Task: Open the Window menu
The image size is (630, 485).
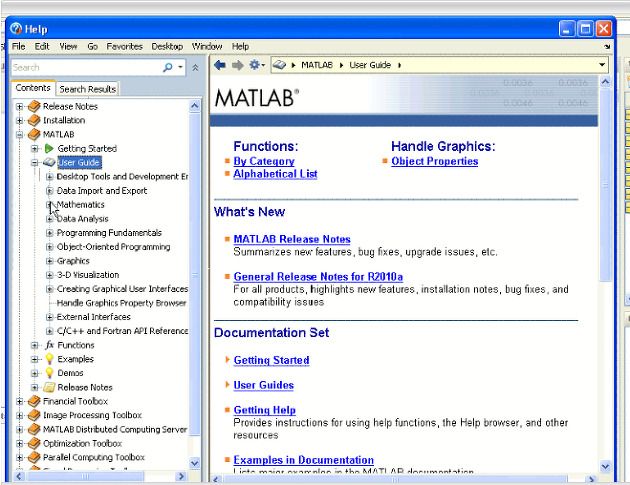Action: click(x=207, y=47)
